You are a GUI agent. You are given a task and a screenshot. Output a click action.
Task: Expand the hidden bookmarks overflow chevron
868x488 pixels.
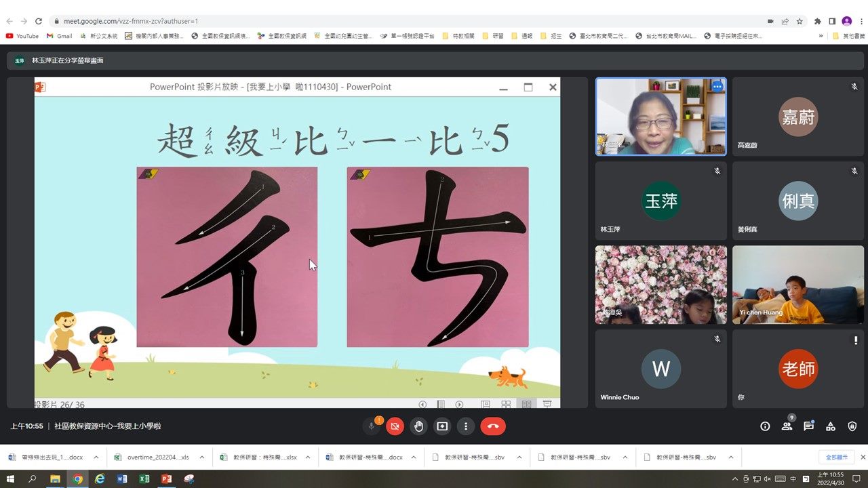pos(821,36)
